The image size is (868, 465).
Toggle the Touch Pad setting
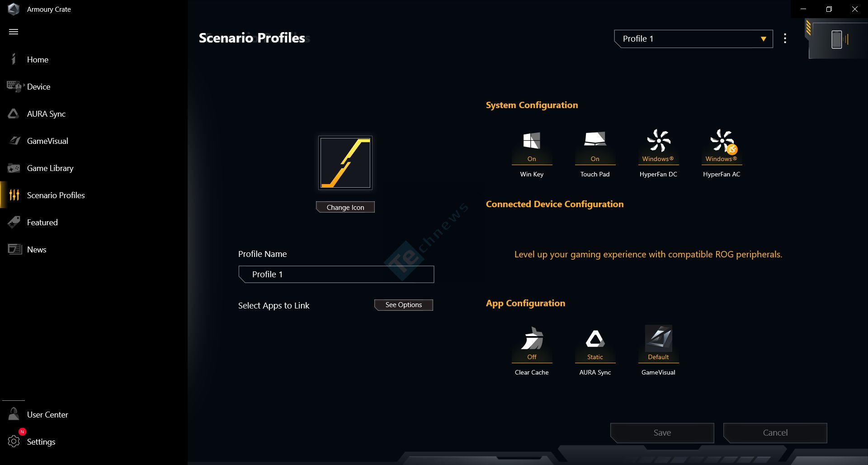pos(595,153)
